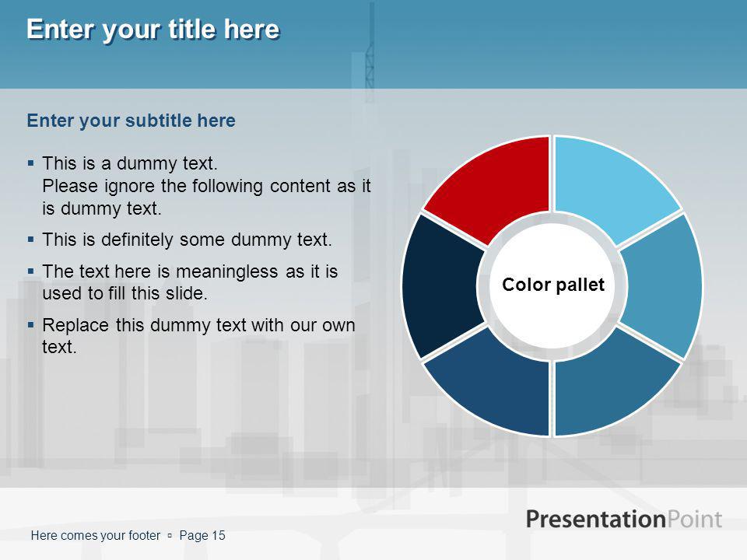Click the square bullet marker of first item
The height and width of the screenshot is (560, 747).
click(x=31, y=163)
